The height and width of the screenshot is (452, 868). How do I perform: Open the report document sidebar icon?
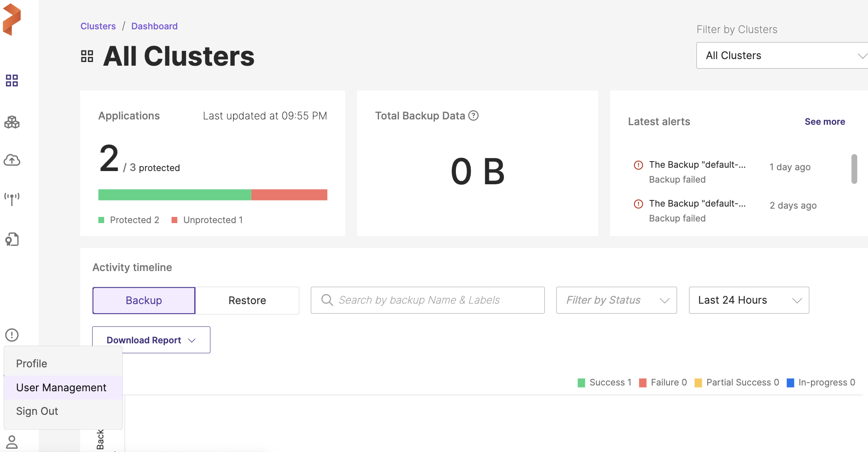coord(12,239)
